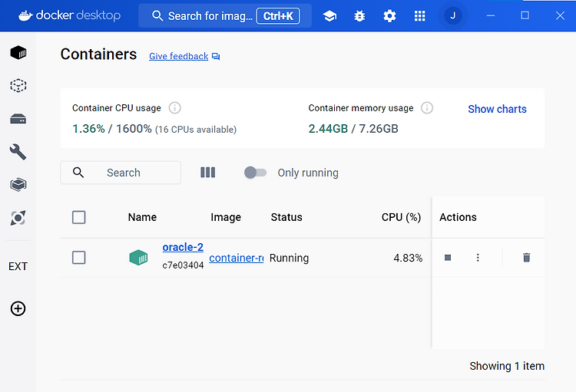
Task: Click the 16 CPUs available text
Action: tap(196, 130)
